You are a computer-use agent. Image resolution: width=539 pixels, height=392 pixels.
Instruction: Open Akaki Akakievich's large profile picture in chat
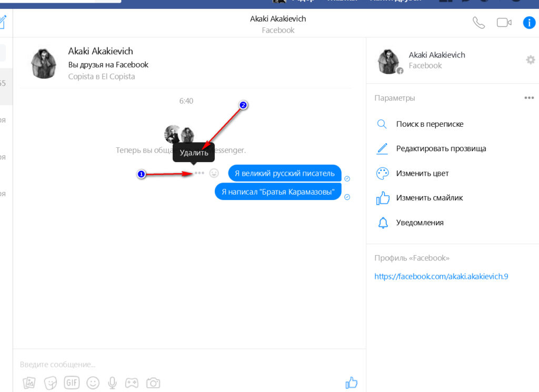(43, 64)
